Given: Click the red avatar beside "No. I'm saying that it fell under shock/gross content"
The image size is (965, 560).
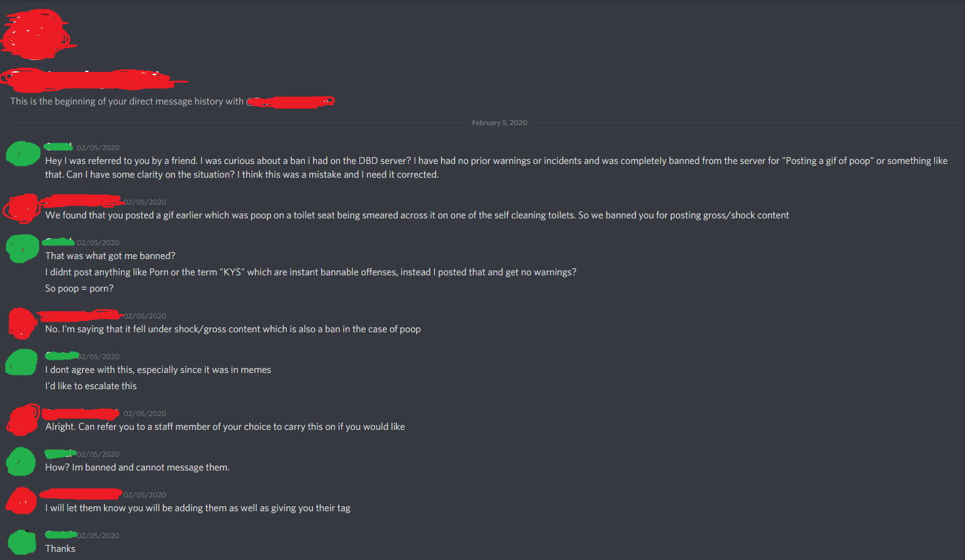Looking at the screenshot, I should [21, 322].
